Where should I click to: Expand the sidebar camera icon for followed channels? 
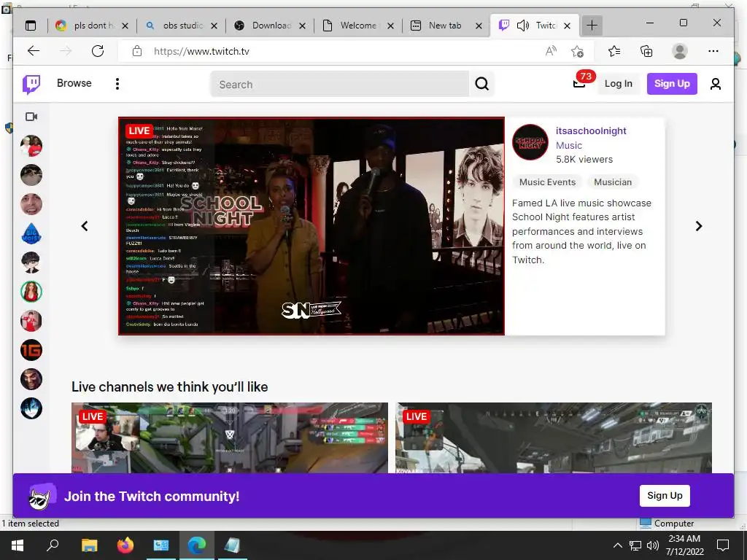(31, 117)
